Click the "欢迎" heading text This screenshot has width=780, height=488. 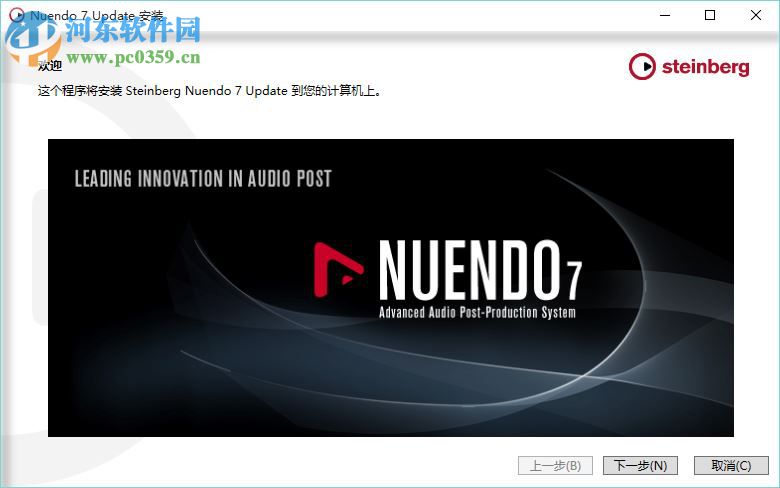pyautogui.click(x=50, y=66)
